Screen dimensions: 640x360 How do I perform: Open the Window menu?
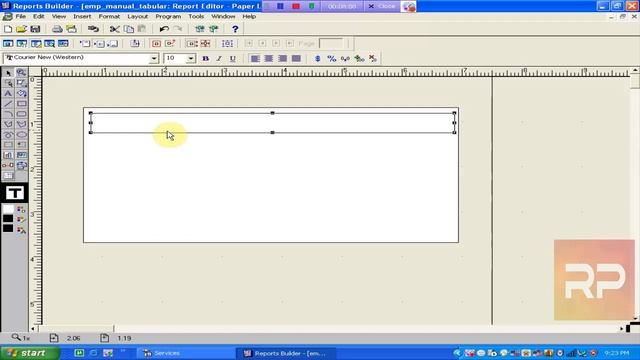coord(223,16)
